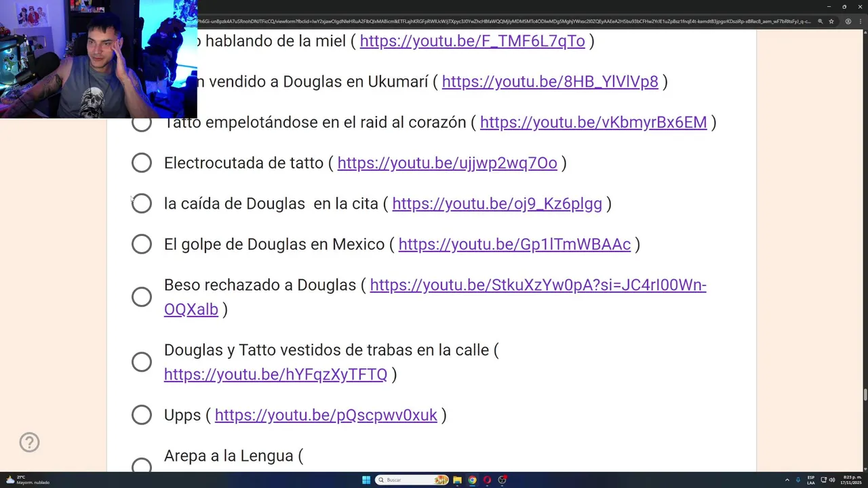This screenshot has height=488, width=868.
Task: Open Chrome's three-dot menu
Action: tap(860, 21)
